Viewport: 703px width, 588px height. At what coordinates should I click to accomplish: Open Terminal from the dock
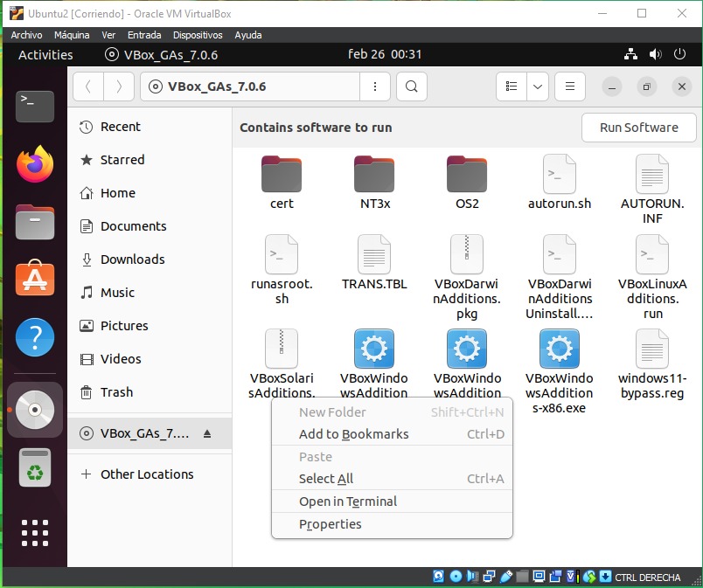coord(35,106)
